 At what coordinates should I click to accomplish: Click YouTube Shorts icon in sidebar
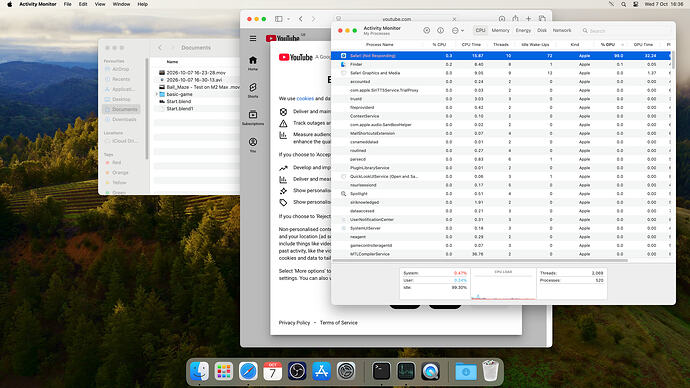coord(253,90)
